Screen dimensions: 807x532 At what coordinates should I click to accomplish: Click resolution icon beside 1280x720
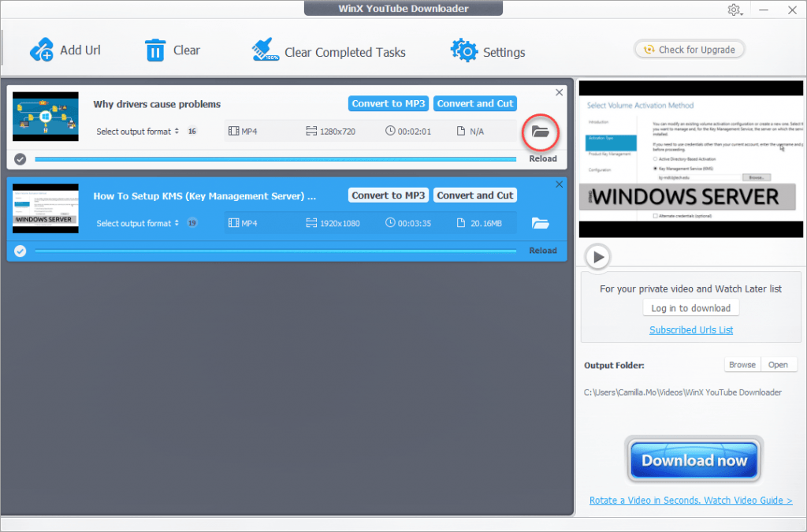pyautogui.click(x=311, y=131)
